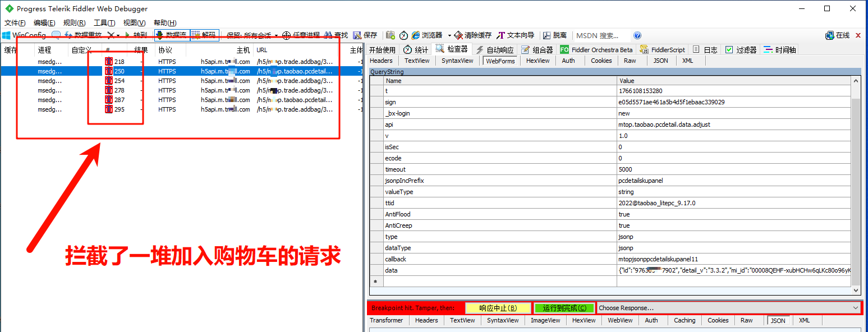Viewport: 868px width, 332px height.
Task: Open the 视图(V) menu
Action: (134, 23)
